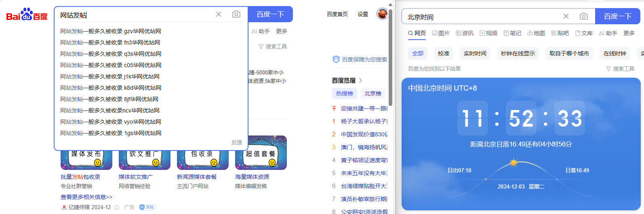The image size is (644, 214).
Task: Select the 秒钟在线显示 filter chip
Action: point(518,53)
